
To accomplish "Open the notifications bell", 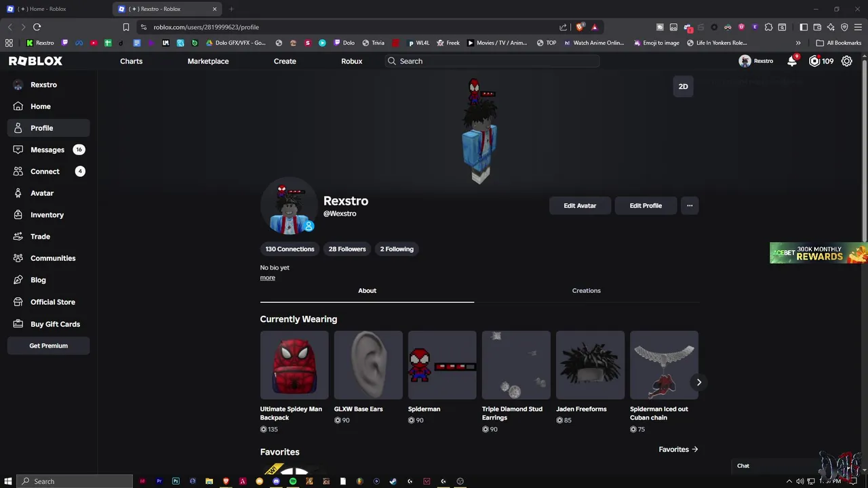I will coord(792,61).
